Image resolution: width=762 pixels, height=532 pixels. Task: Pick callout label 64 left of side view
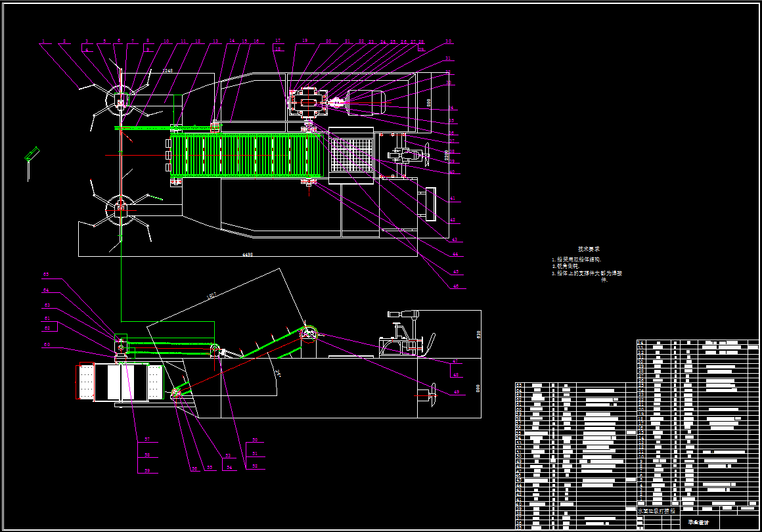click(46, 290)
